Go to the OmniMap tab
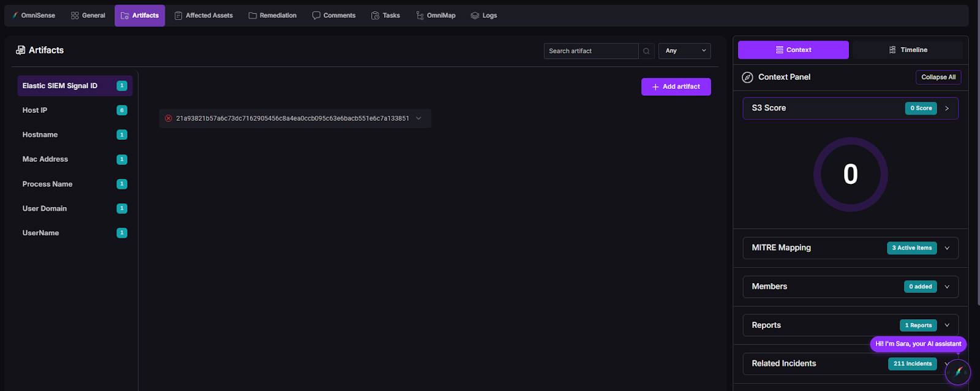The height and width of the screenshot is (391, 980). (435, 15)
